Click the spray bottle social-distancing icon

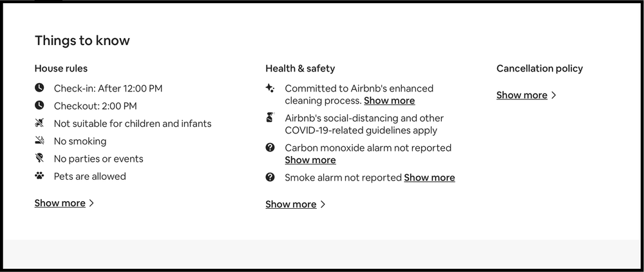tap(270, 117)
